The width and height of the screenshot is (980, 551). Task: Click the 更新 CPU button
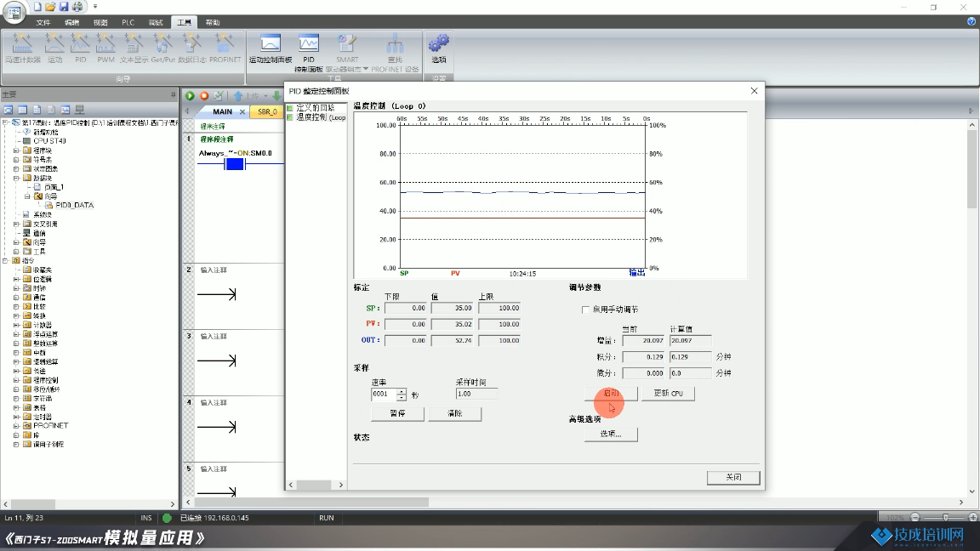[668, 393]
